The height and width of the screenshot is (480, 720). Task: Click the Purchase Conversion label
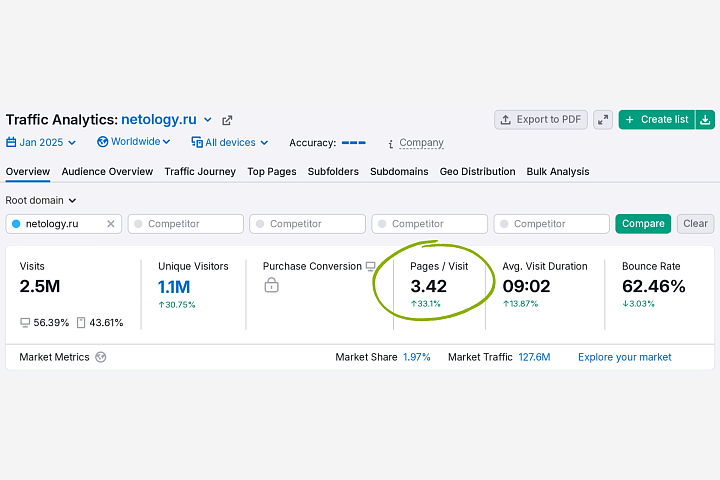pos(312,266)
